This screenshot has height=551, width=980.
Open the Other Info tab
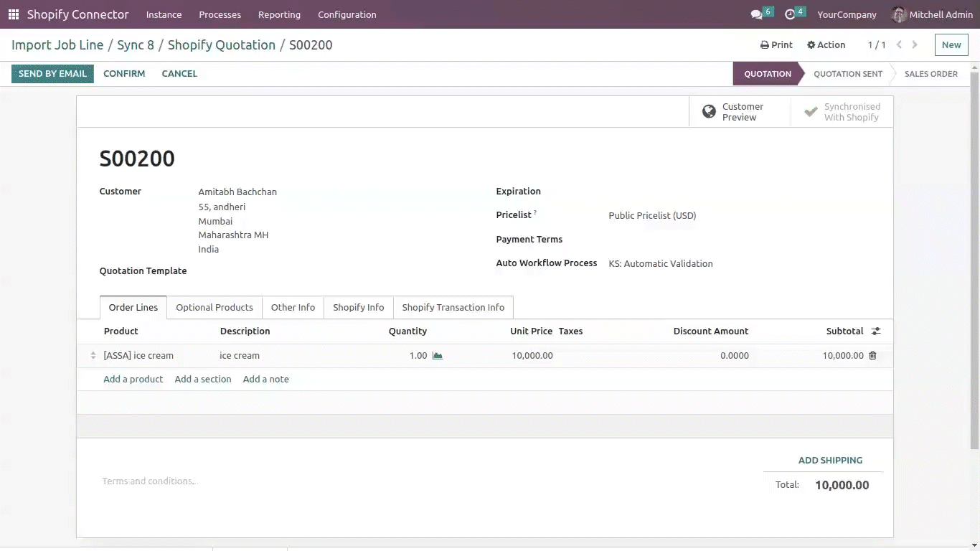(x=293, y=307)
